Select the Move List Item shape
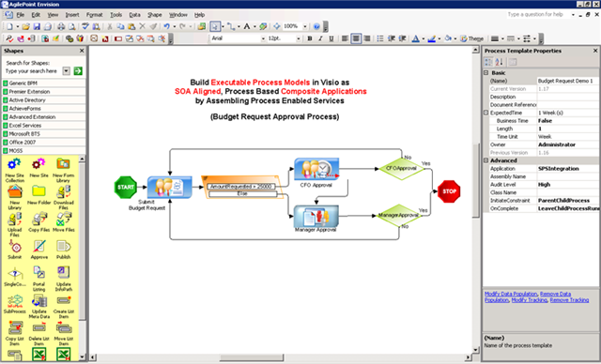Screen dimensions: 601x364 click(63, 333)
